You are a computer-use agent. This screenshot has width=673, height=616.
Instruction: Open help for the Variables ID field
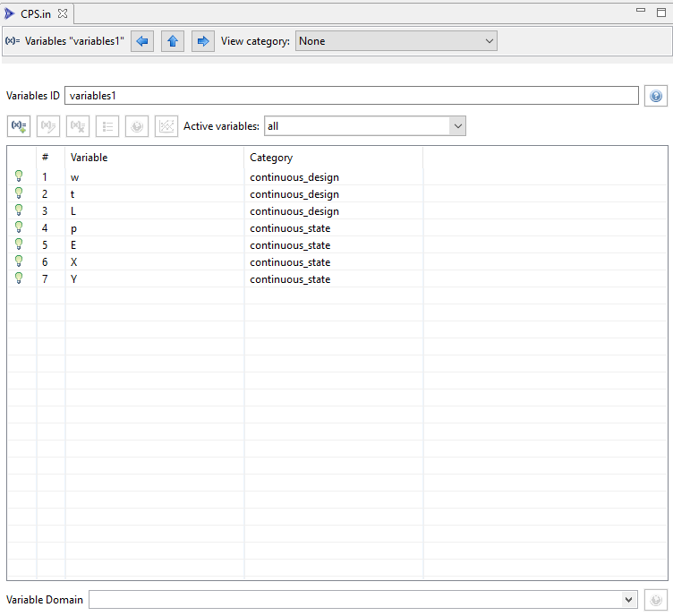(x=656, y=96)
